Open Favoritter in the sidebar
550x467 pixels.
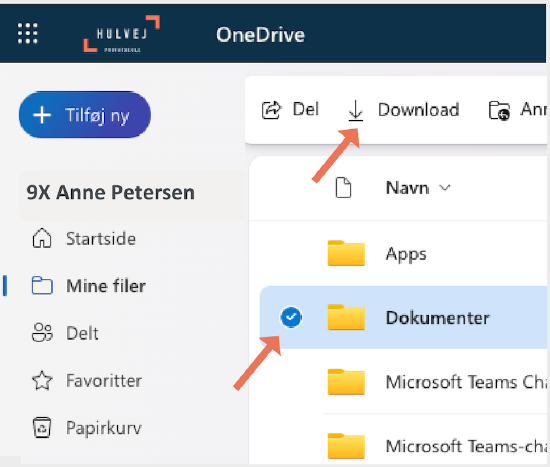click(x=104, y=381)
